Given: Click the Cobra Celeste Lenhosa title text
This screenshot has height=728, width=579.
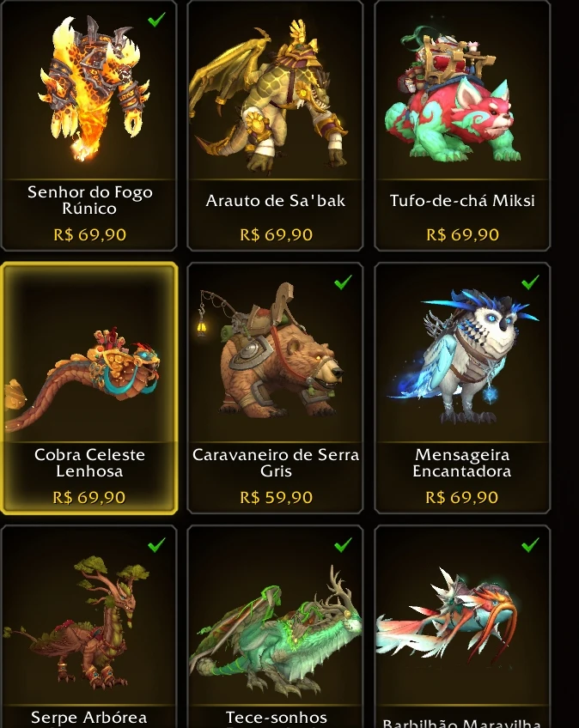Looking at the screenshot, I should (x=89, y=463).
